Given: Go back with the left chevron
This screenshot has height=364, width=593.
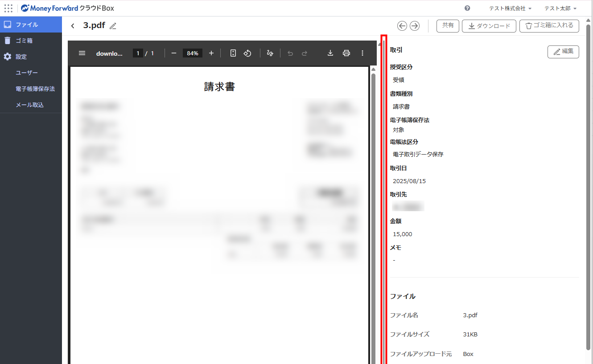Looking at the screenshot, I should [x=73, y=26].
